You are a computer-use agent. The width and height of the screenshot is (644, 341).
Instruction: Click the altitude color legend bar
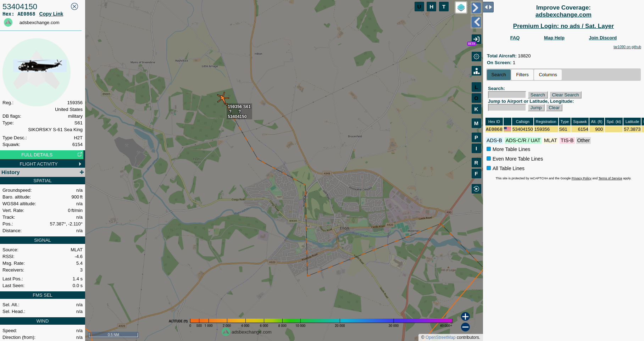pos(321,320)
